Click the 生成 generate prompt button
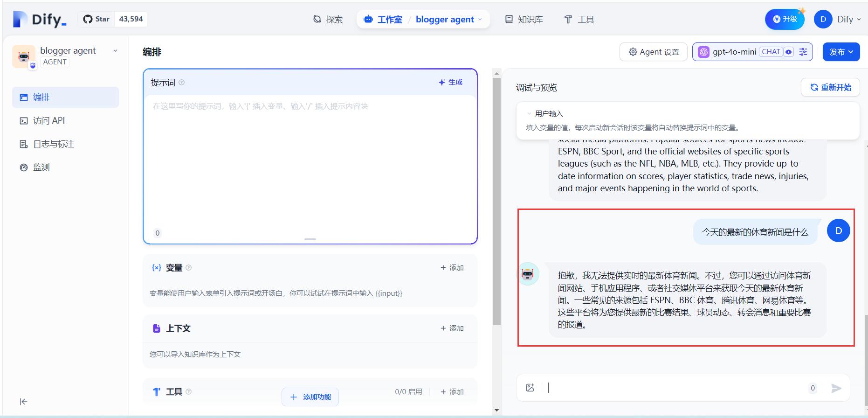 pyautogui.click(x=450, y=82)
